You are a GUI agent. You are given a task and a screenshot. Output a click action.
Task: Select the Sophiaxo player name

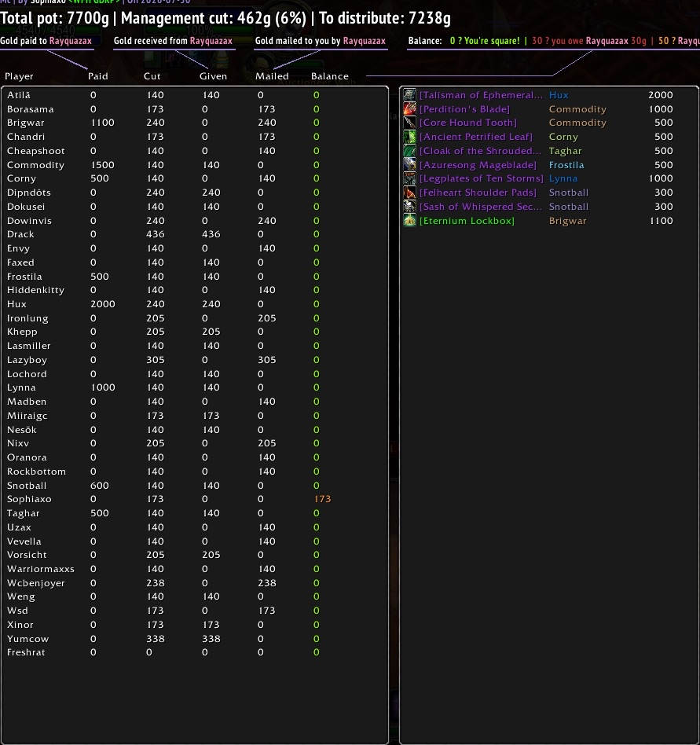(x=29, y=499)
